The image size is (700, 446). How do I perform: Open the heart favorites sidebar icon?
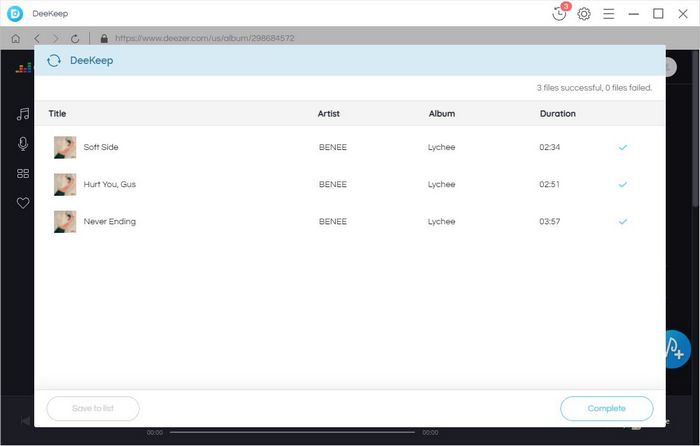coord(23,203)
